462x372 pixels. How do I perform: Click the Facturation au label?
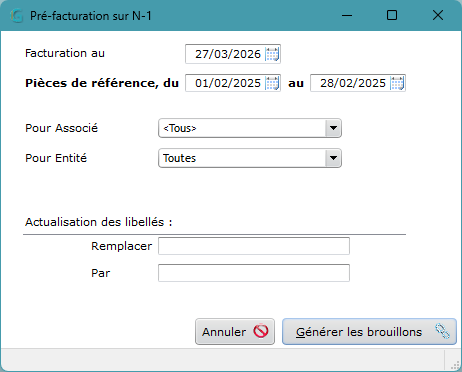click(65, 53)
